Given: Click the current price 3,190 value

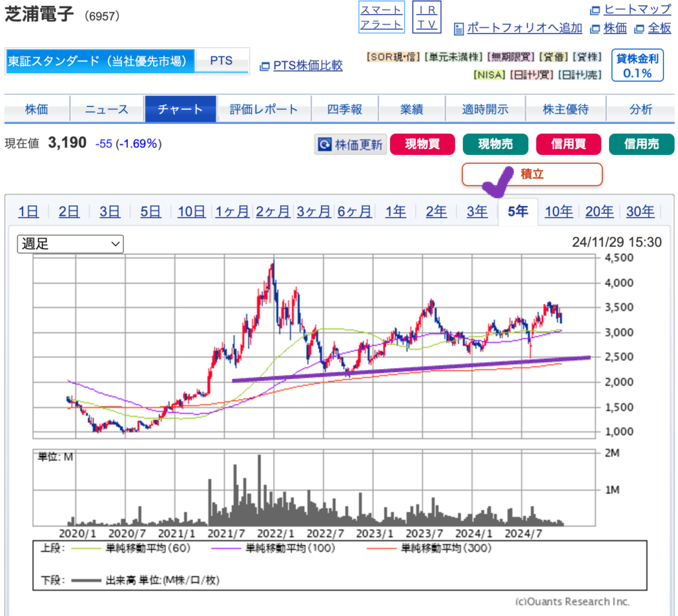Looking at the screenshot, I should 68,143.
